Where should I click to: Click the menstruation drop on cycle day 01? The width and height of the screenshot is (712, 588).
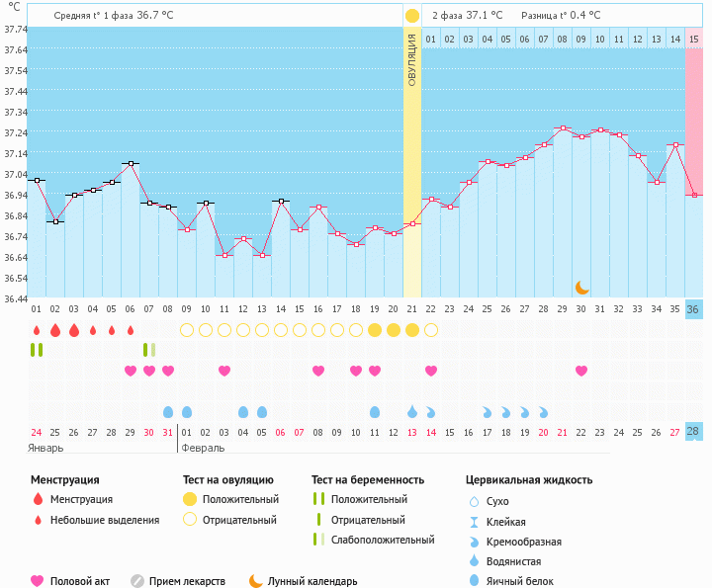coord(37,330)
